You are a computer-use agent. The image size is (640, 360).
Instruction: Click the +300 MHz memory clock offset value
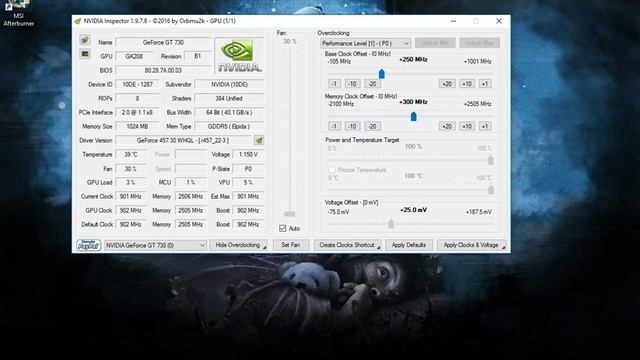413,102
